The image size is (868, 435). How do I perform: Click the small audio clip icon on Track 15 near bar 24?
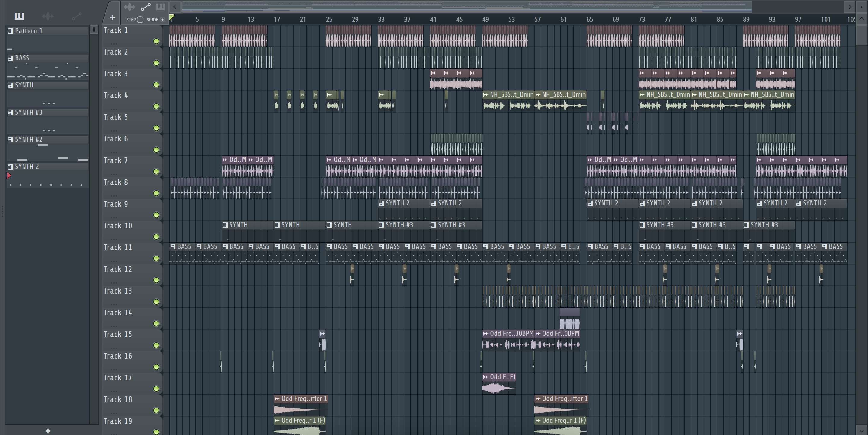[322, 334]
